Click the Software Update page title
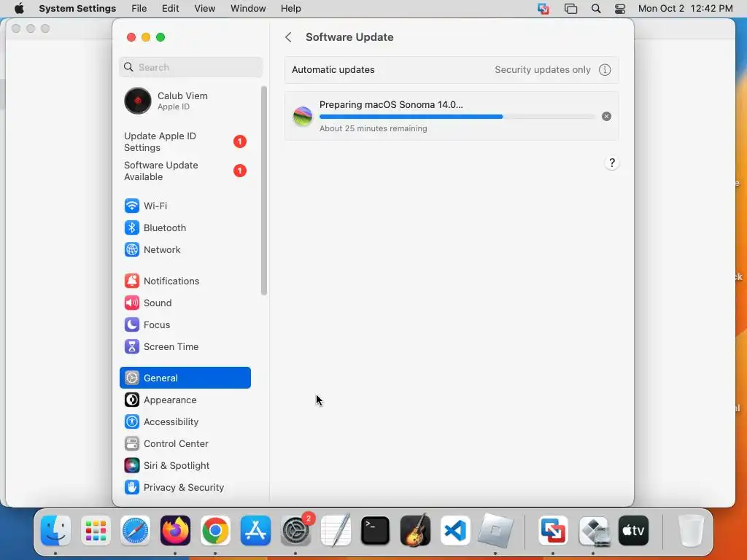 349,37
